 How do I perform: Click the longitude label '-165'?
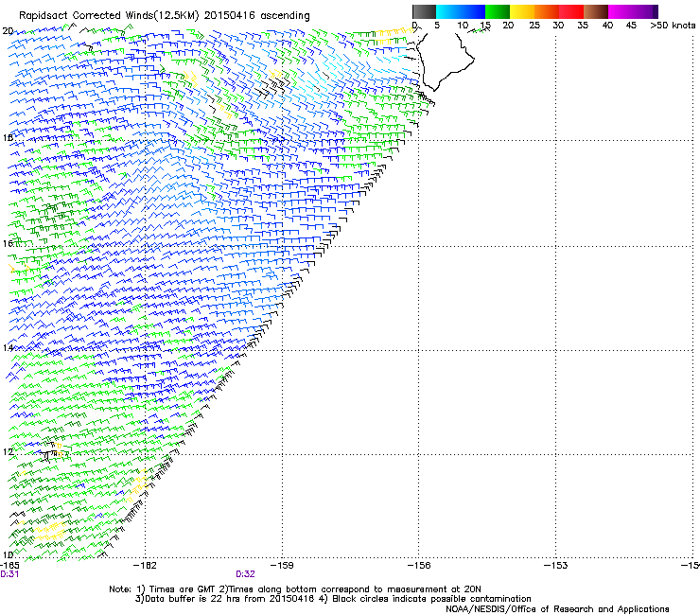(x=9, y=566)
